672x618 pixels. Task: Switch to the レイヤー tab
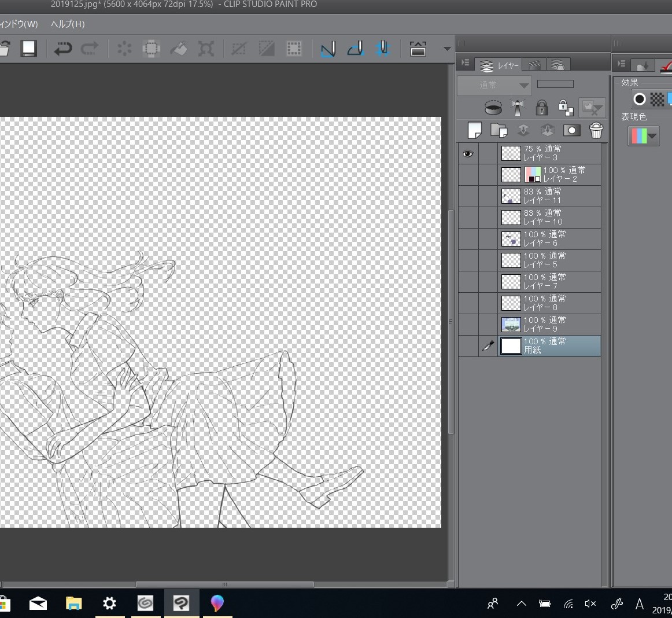[499, 65]
